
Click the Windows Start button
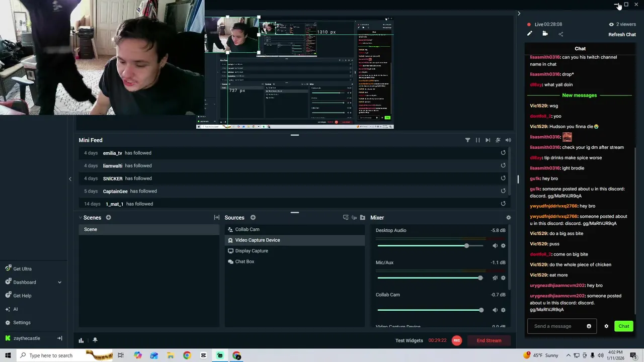pyautogui.click(x=8, y=355)
